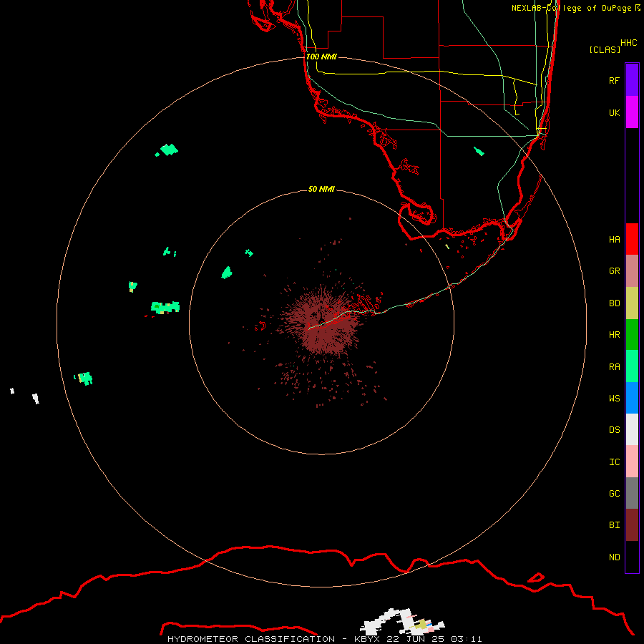The image size is (644, 644).
Task: Click the RA legend label
Action: (x=614, y=367)
